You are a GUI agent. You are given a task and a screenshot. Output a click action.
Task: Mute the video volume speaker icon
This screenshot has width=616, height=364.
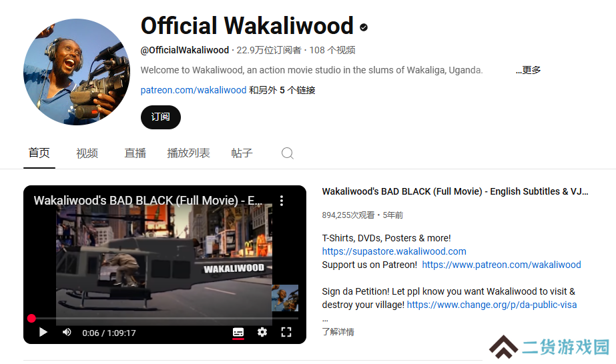pos(67,333)
